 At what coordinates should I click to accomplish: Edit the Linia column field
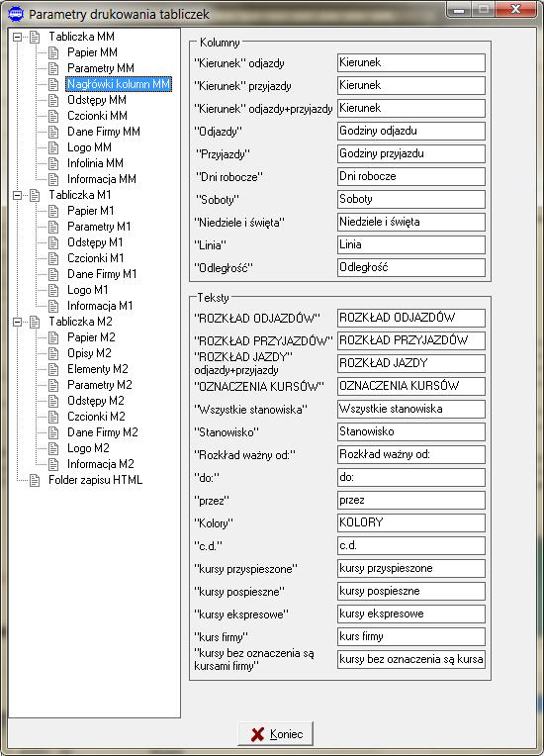(411, 245)
